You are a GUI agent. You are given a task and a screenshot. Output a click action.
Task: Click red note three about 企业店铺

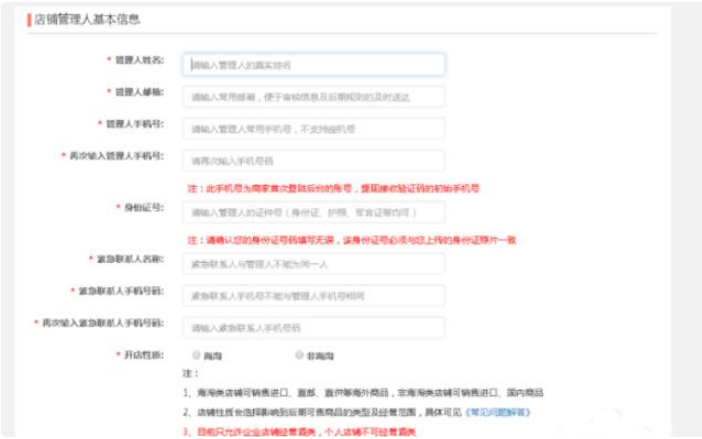click(299, 432)
